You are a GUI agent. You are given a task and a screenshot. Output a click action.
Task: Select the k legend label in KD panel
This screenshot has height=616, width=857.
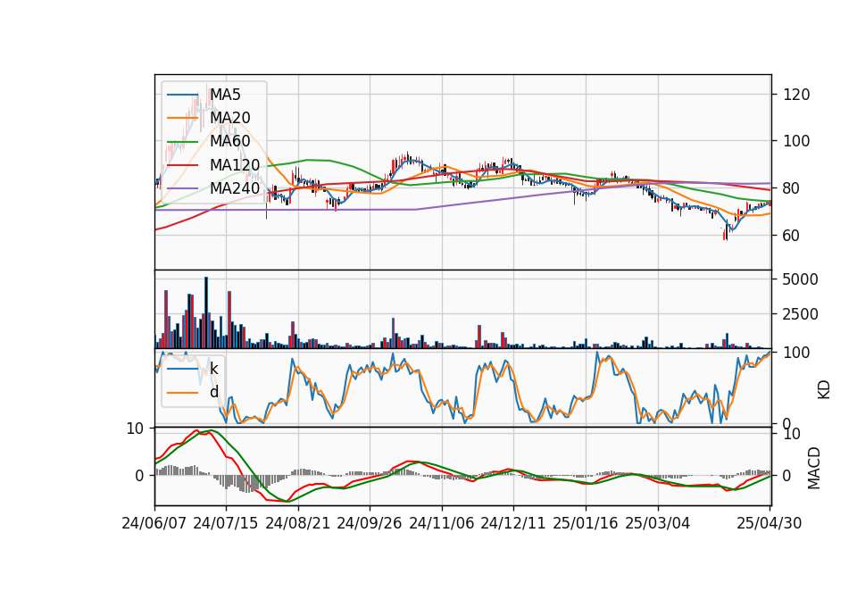[x=213, y=369]
